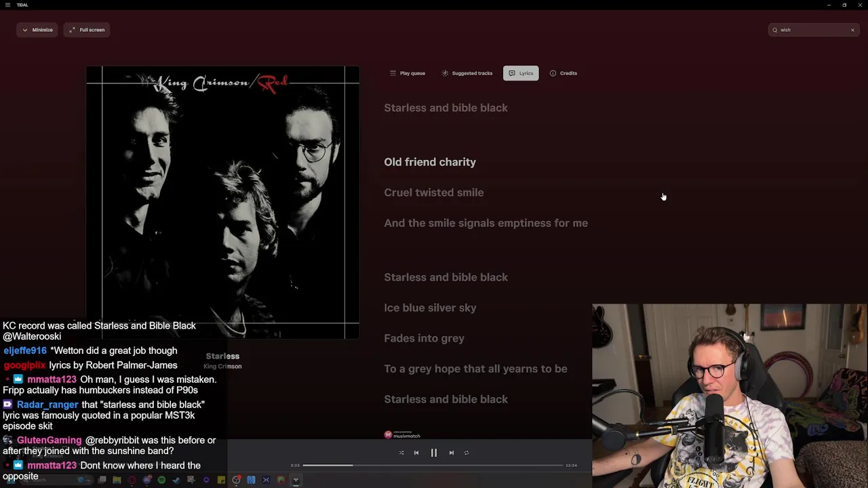Click the TIDAL icon in the taskbar
Image resolution: width=868 pixels, height=488 pixels.
[x=296, y=480]
